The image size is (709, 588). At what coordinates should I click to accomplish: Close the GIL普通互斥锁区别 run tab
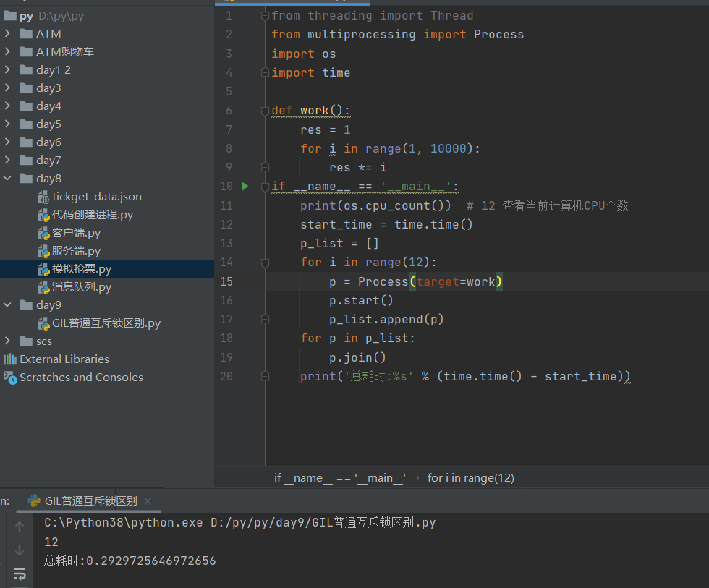(x=148, y=500)
